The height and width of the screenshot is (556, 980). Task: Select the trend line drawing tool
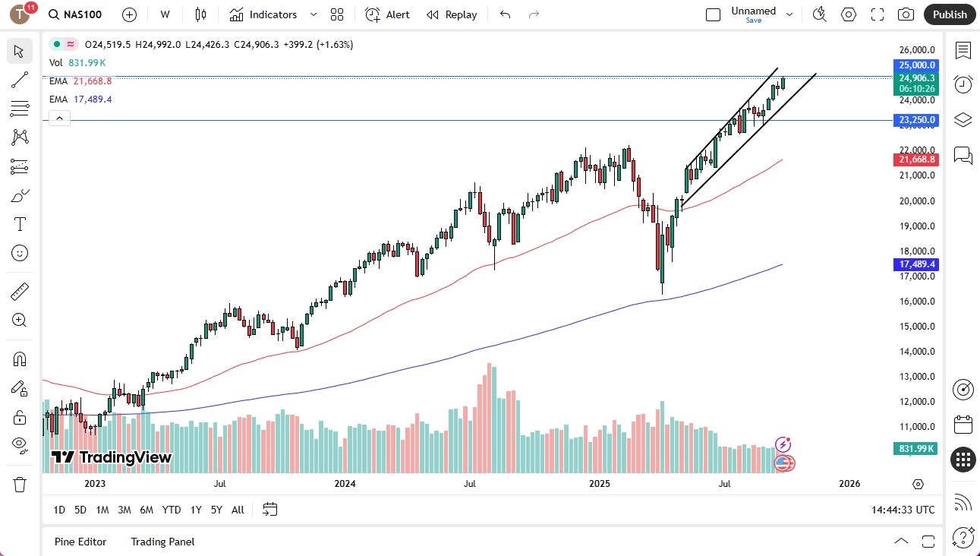(x=20, y=80)
